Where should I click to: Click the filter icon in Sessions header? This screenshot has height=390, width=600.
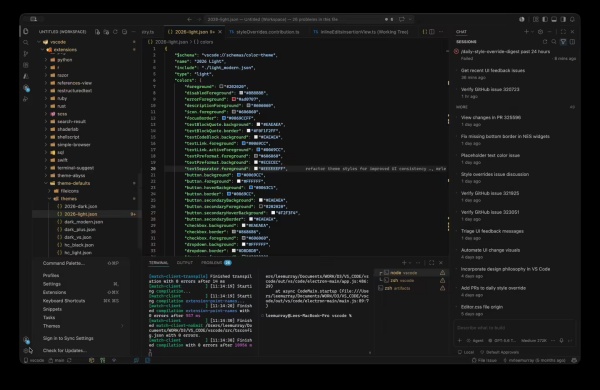(x=563, y=42)
